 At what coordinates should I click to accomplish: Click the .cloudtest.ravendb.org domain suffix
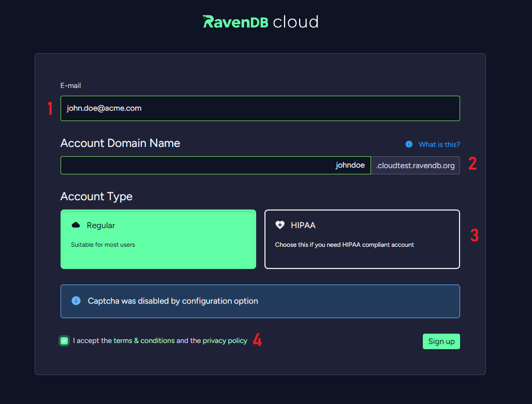coord(415,165)
